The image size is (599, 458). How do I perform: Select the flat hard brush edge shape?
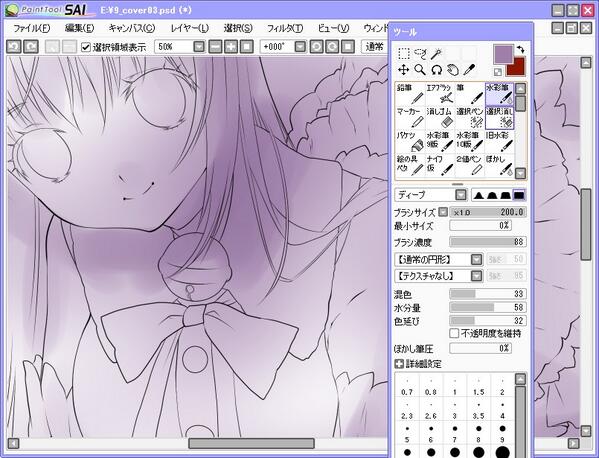click(x=518, y=195)
